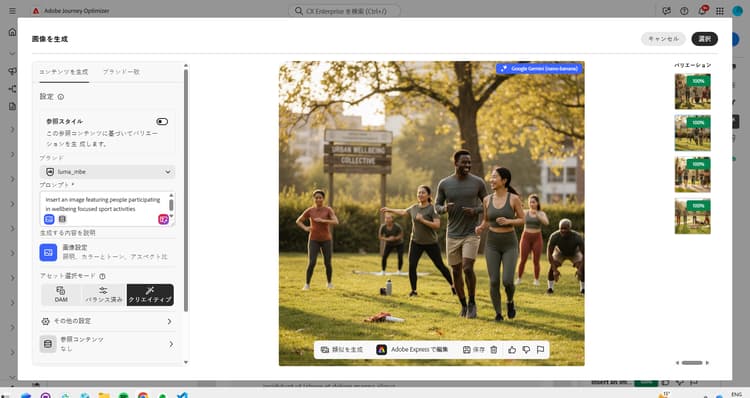This screenshot has width=750, height=398.
Task: Expand その他の設定
Action: click(x=108, y=321)
